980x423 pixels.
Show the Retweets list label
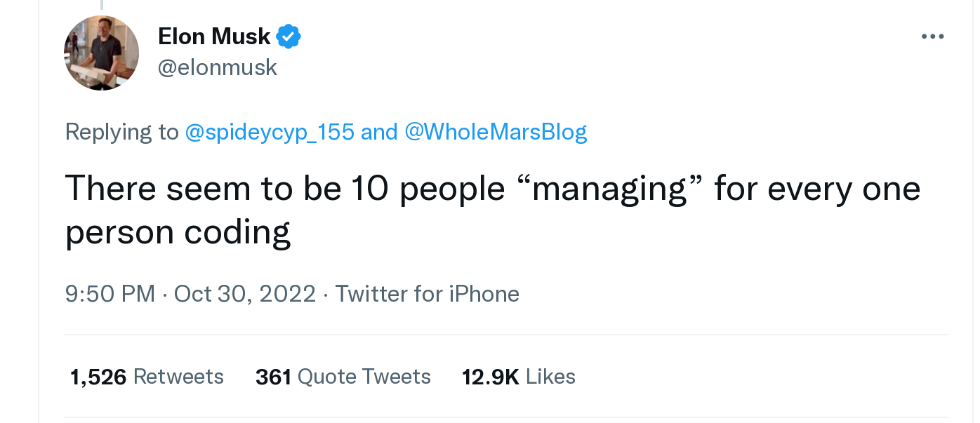tap(178, 377)
